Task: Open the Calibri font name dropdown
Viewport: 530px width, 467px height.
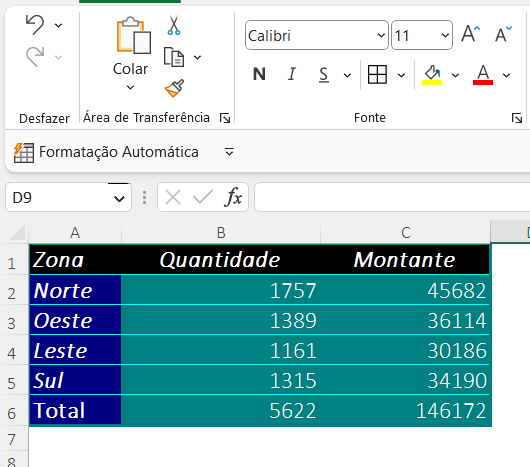Action: 381,35
